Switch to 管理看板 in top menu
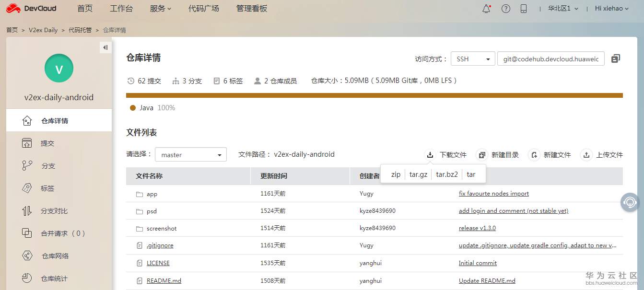644x290 pixels. click(x=251, y=8)
